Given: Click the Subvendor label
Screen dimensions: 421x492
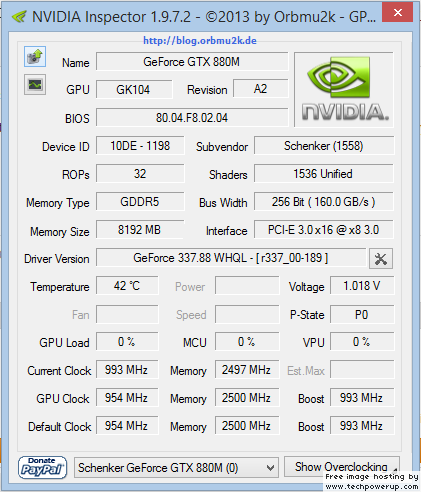Looking at the screenshot, I should tap(222, 147).
